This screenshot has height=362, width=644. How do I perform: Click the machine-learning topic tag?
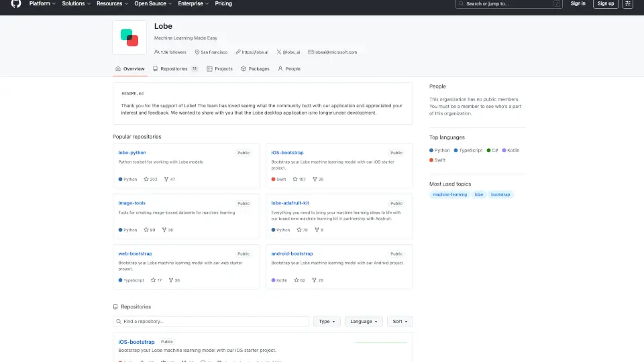[x=449, y=194]
